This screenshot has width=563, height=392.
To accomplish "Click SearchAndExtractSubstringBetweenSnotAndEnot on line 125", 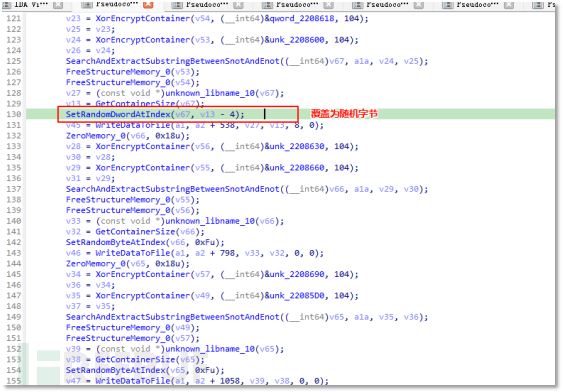I will pyautogui.click(x=173, y=61).
